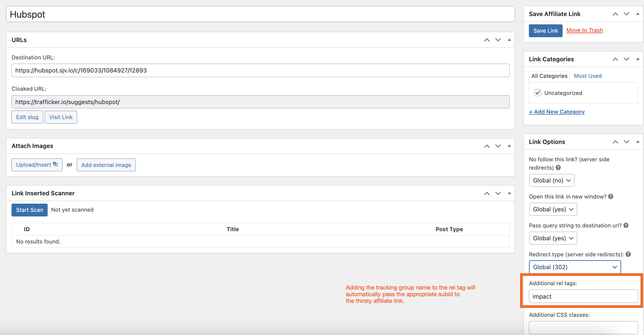Open help for pass query string
The image size is (644, 335).
pyautogui.click(x=626, y=225)
